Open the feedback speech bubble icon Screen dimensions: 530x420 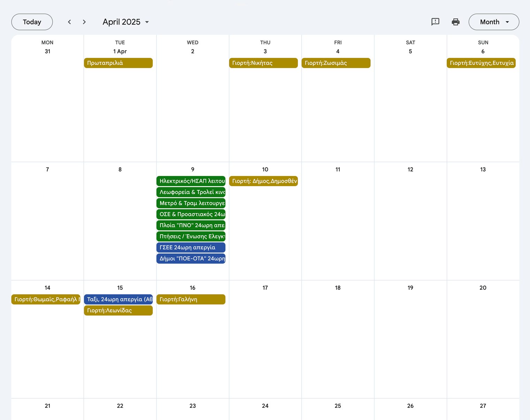click(435, 22)
